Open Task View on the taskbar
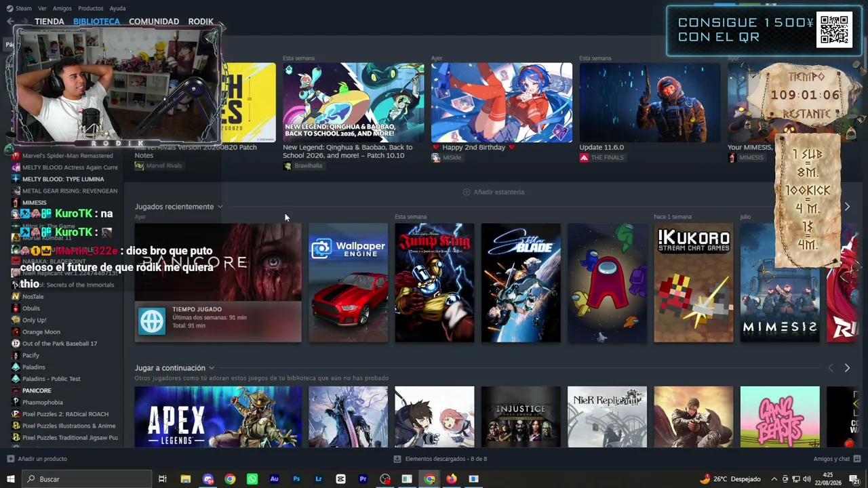This screenshot has height=488, width=868. 163,479
